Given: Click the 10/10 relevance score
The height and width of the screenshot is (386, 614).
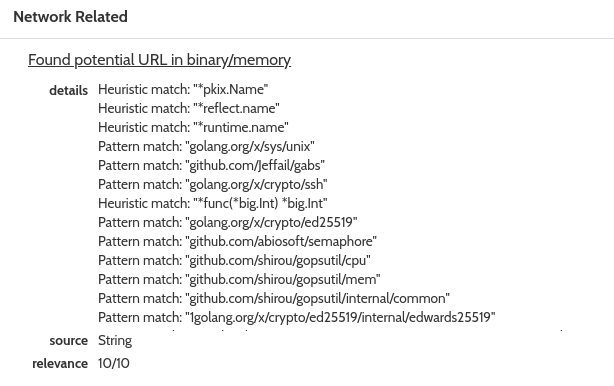Looking at the screenshot, I should pyautogui.click(x=114, y=363).
